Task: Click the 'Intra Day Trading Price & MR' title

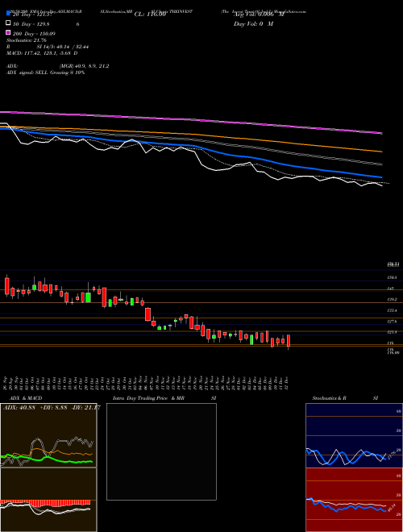Action: point(148,398)
